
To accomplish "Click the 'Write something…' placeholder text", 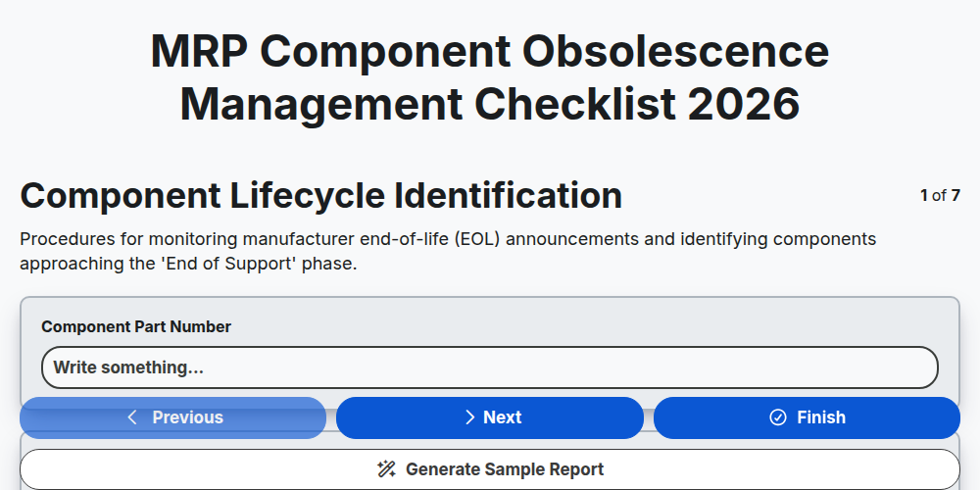I will 128,367.
